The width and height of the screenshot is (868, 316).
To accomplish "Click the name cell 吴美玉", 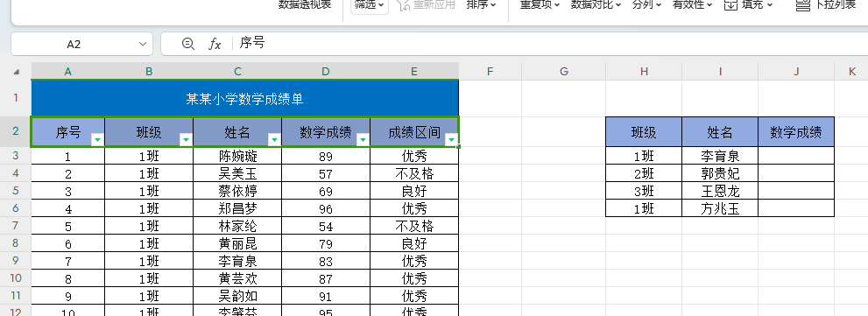I will pos(237,174).
